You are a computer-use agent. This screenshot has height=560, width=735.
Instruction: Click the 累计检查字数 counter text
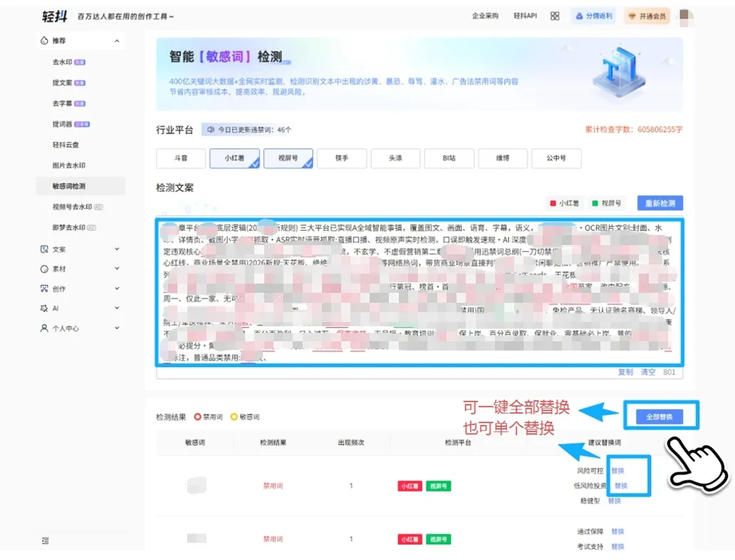[633, 130]
